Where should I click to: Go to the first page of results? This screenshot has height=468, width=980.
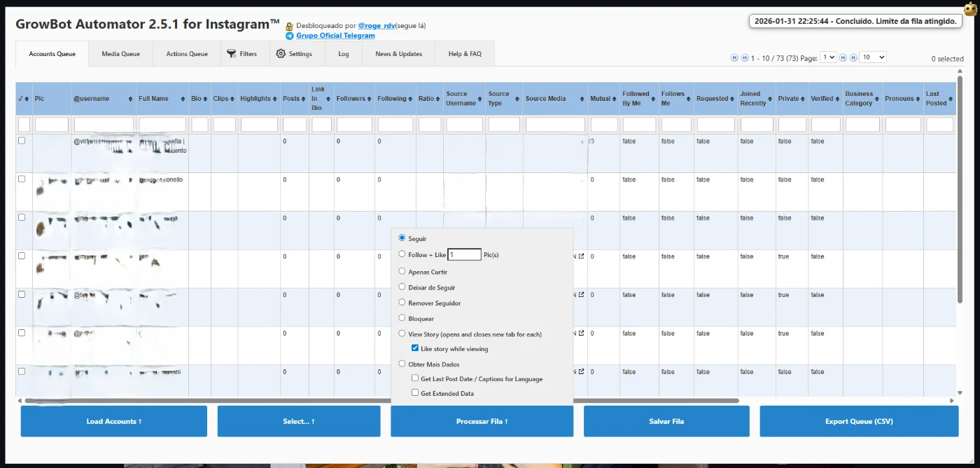[x=734, y=57]
